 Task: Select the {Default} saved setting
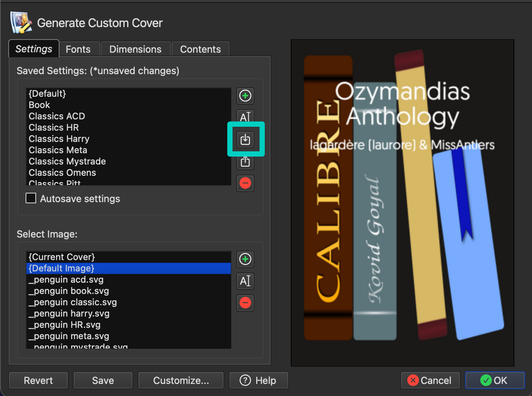(128, 94)
